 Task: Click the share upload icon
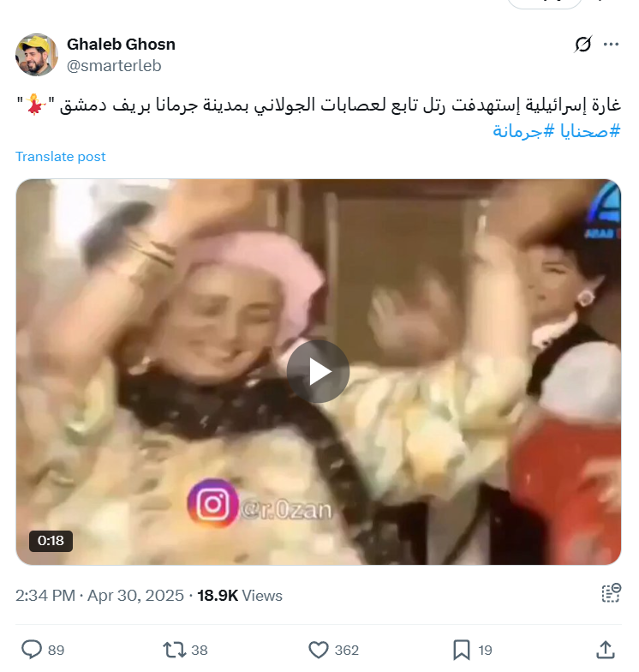pos(606,650)
